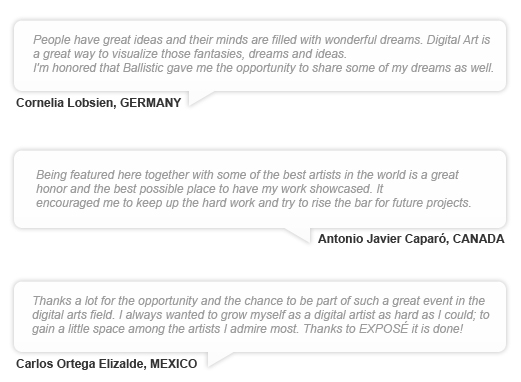Click the word MEXICO

[x=174, y=364]
